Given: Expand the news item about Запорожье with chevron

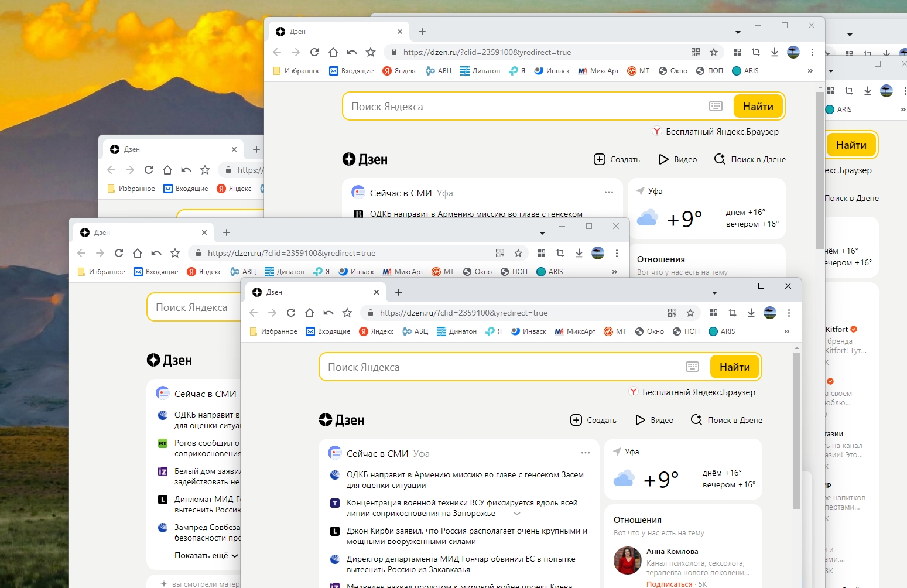Looking at the screenshot, I should tap(517, 514).
